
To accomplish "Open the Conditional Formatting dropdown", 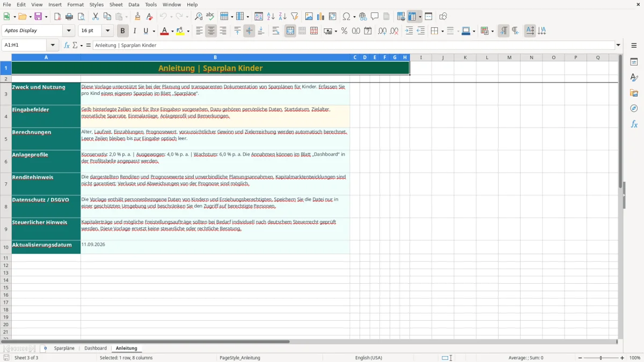I will tap(492, 31).
